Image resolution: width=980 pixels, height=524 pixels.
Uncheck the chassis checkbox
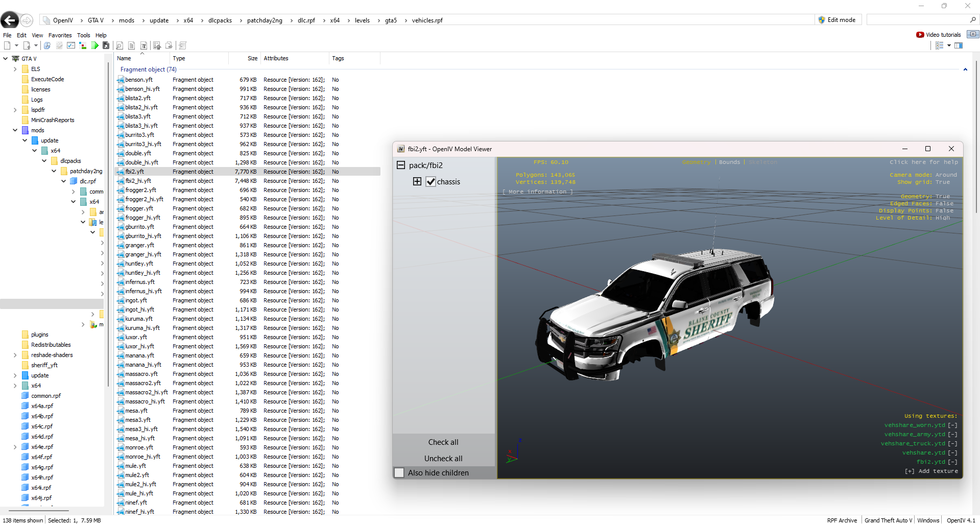(x=431, y=182)
